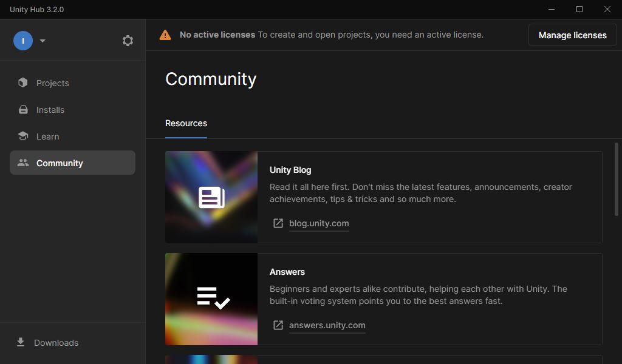Click the Learn graduation cap icon
This screenshot has height=364, width=622.
click(x=23, y=136)
